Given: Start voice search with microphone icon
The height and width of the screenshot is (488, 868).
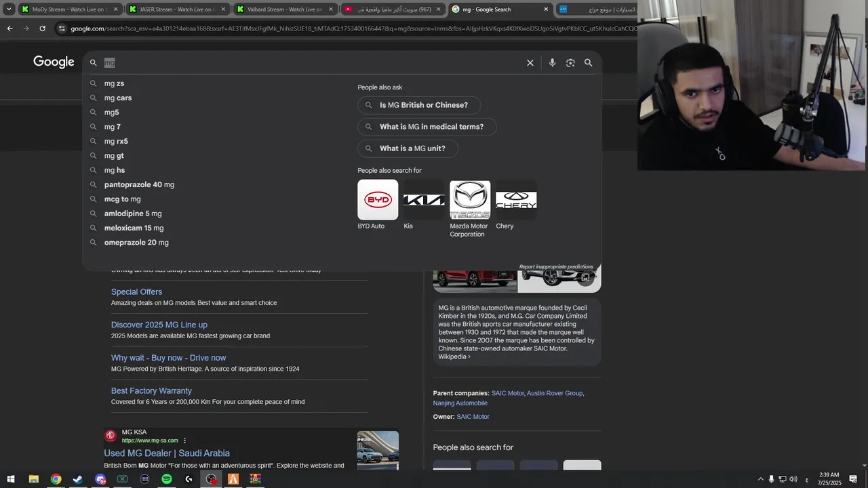Looking at the screenshot, I should pyautogui.click(x=552, y=62).
